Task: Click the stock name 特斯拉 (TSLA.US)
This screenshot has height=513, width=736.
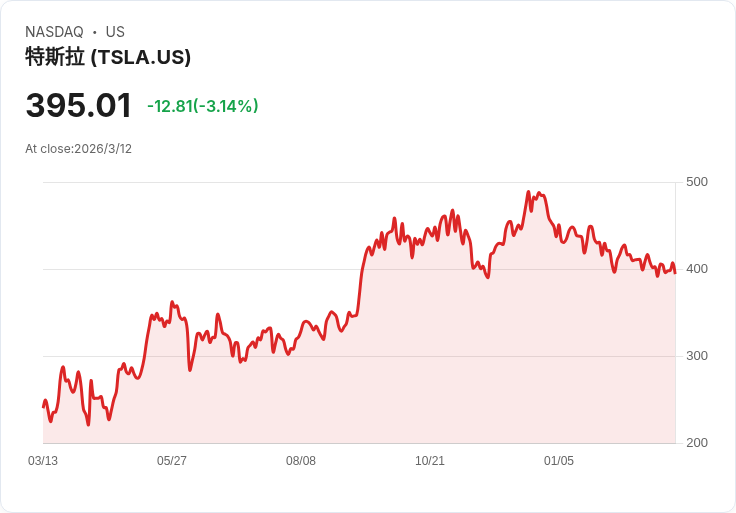Action: [108, 57]
